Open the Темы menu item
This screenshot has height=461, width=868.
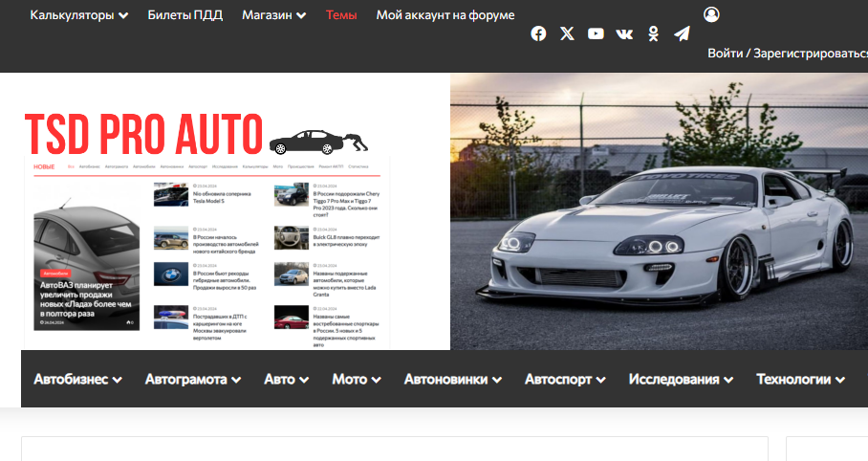tap(341, 15)
